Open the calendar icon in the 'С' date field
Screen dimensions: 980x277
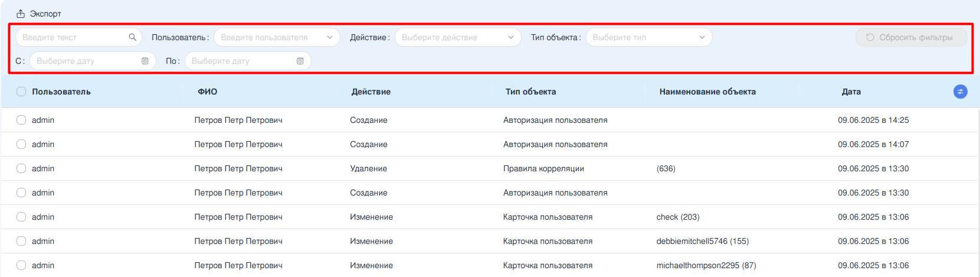[145, 61]
